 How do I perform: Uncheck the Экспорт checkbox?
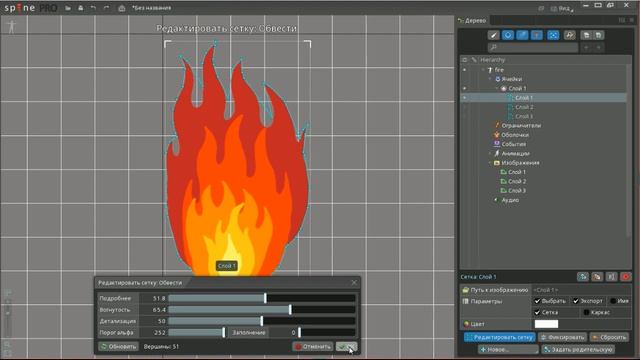576,301
